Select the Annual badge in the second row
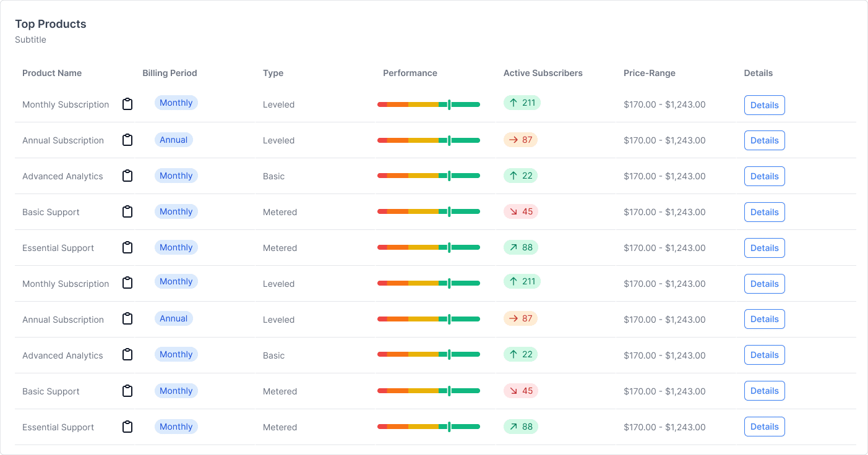This screenshot has height=455, width=868. pos(174,140)
